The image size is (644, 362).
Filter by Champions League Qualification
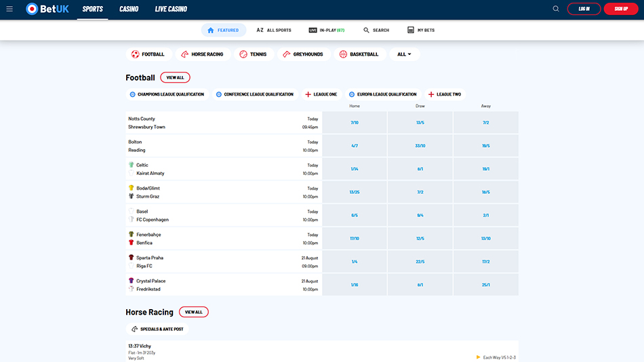point(167,94)
